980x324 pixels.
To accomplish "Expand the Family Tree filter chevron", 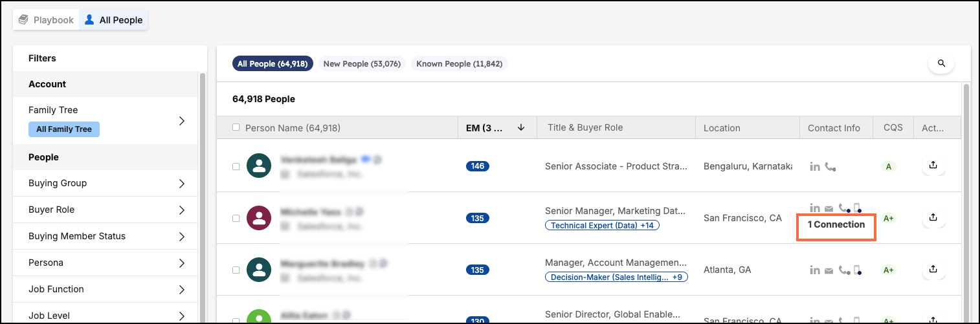I will pos(182,121).
